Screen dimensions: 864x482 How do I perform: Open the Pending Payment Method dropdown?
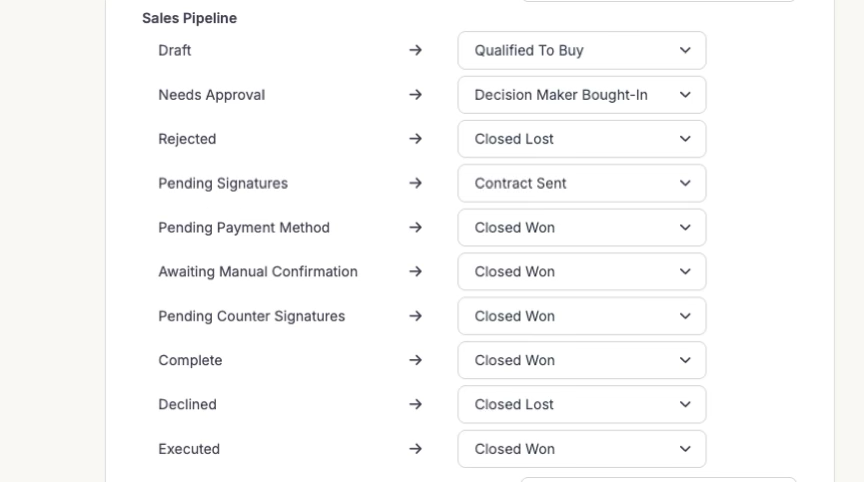(581, 228)
